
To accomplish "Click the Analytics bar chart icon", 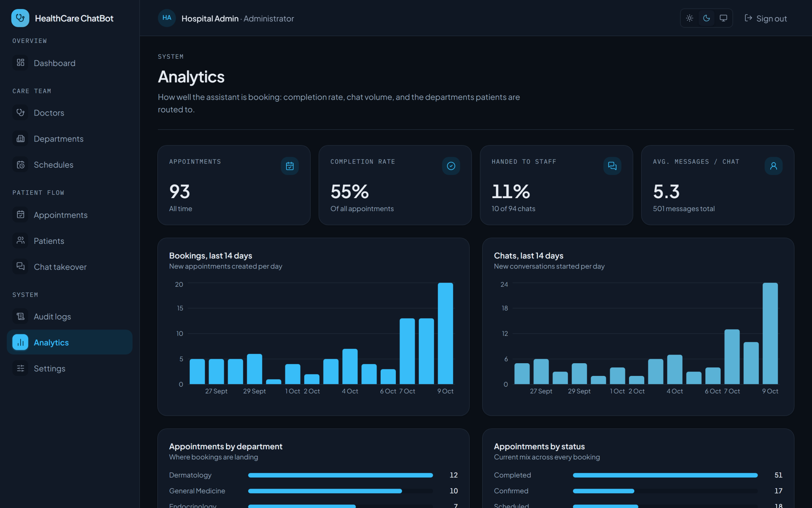I will (21, 342).
